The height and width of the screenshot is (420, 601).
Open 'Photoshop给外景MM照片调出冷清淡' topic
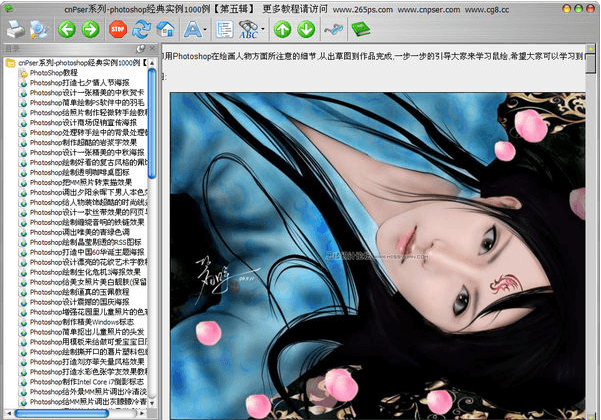[89, 392]
